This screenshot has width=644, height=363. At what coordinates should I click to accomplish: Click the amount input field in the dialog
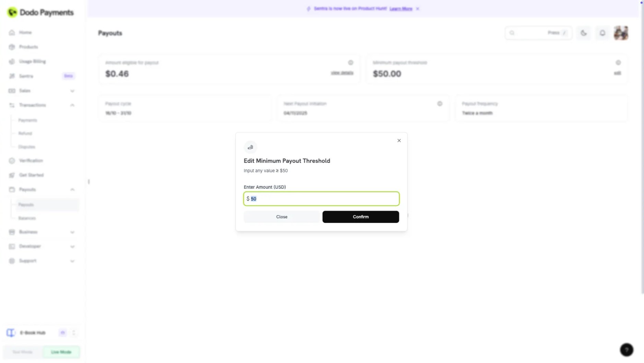click(x=321, y=199)
